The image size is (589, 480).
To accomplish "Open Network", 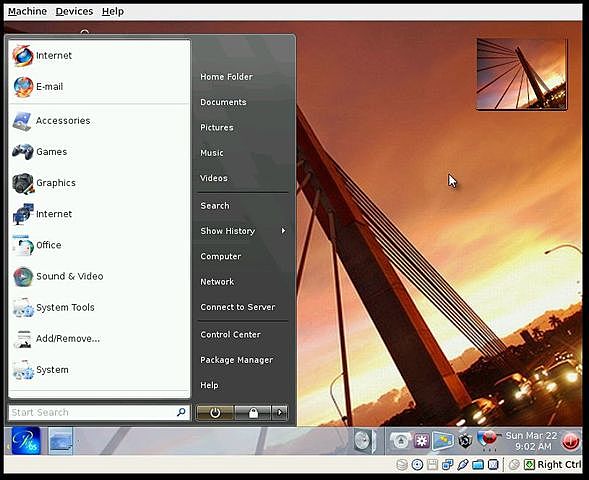I will pyautogui.click(x=217, y=282).
